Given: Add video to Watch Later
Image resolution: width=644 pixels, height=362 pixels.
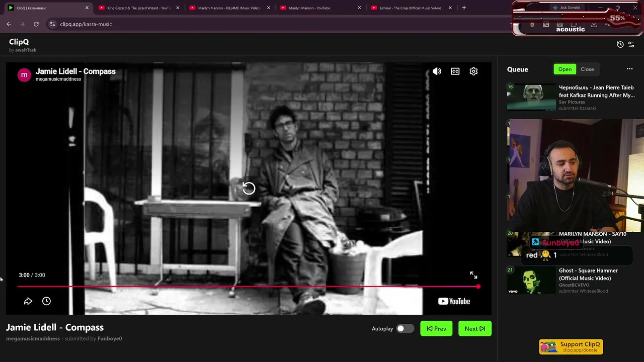Looking at the screenshot, I should point(46,301).
